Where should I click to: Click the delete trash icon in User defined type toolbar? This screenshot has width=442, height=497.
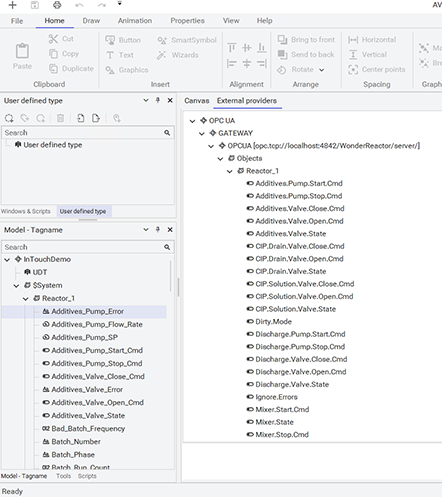[x=60, y=118]
